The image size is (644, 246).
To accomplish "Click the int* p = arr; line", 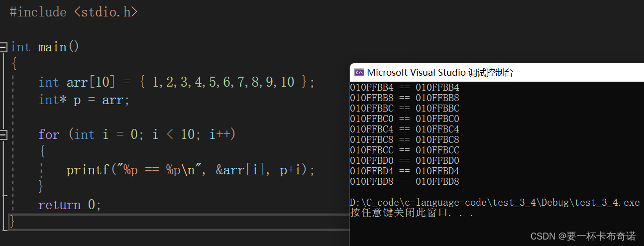I will 84,100.
